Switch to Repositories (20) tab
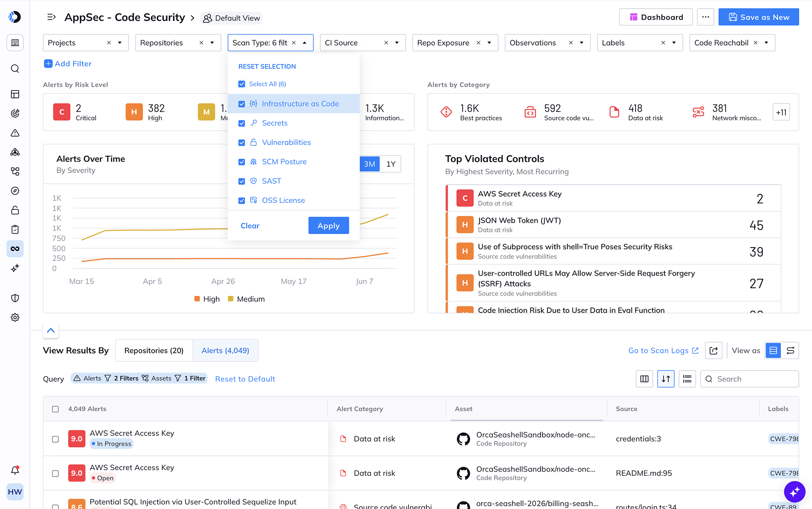Screen dimensions: 812x509 (x=154, y=350)
